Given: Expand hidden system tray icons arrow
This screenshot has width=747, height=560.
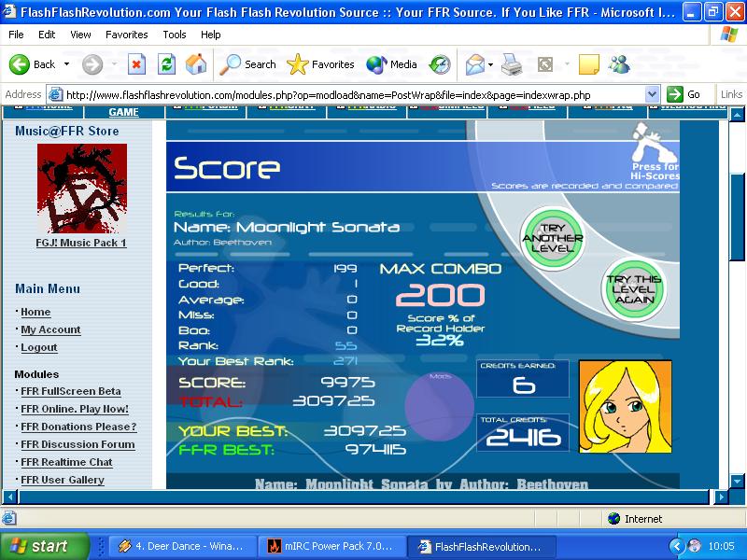Looking at the screenshot, I should [x=676, y=546].
